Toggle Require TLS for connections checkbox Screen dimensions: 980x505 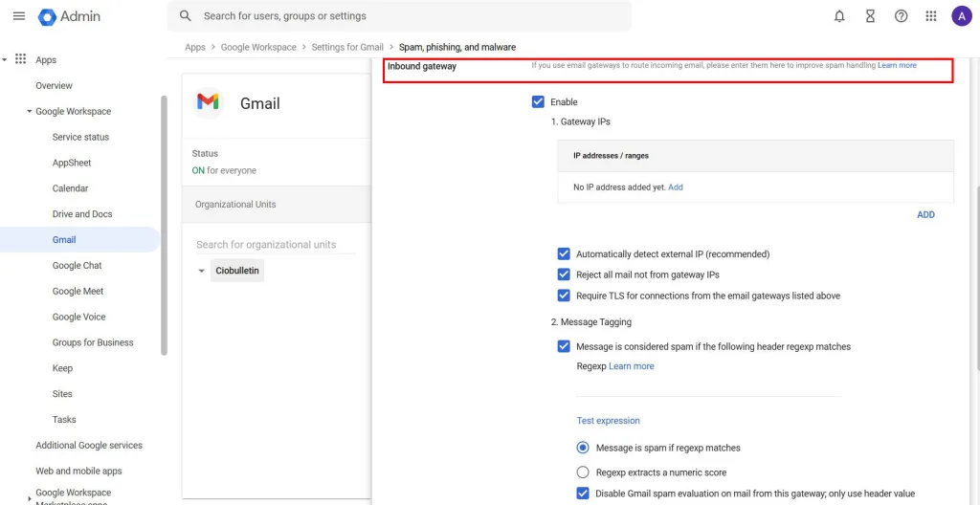coord(564,296)
